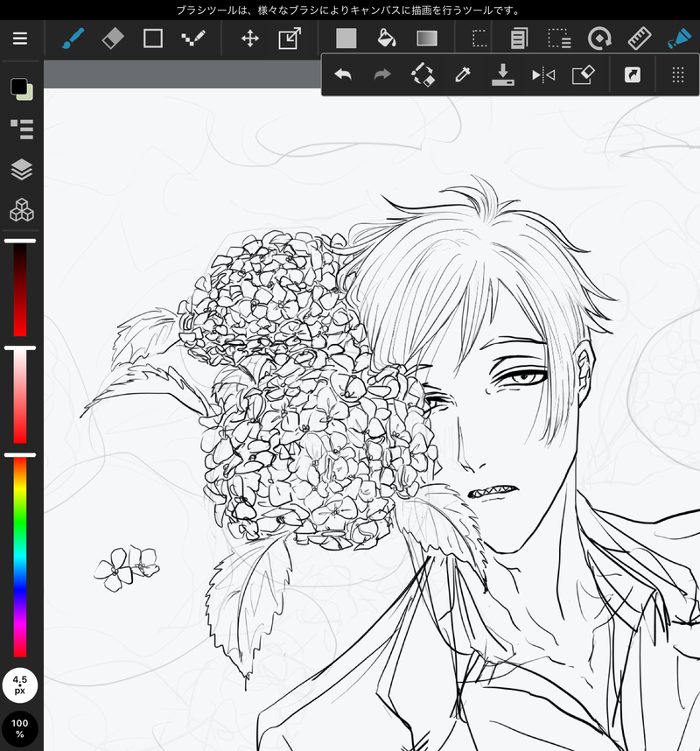Screen dimensions: 700x751
Task: Undo the last stroke
Action: [343, 74]
